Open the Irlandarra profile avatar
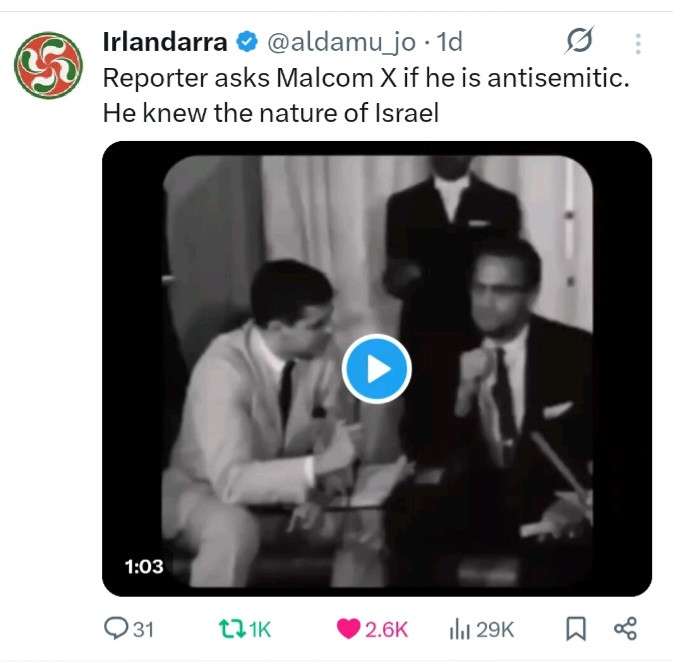The width and height of the screenshot is (673, 663). pos(48,65)
